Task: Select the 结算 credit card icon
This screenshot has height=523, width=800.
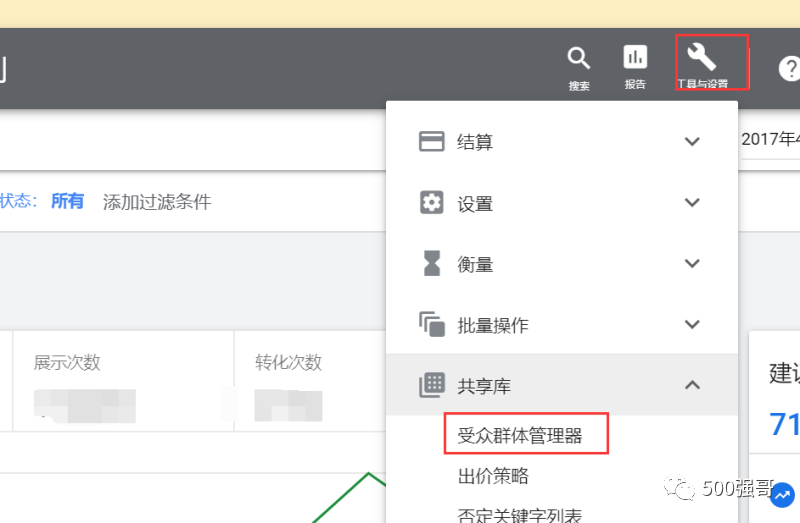Action: pyautogui.click(x=432, y=141)
